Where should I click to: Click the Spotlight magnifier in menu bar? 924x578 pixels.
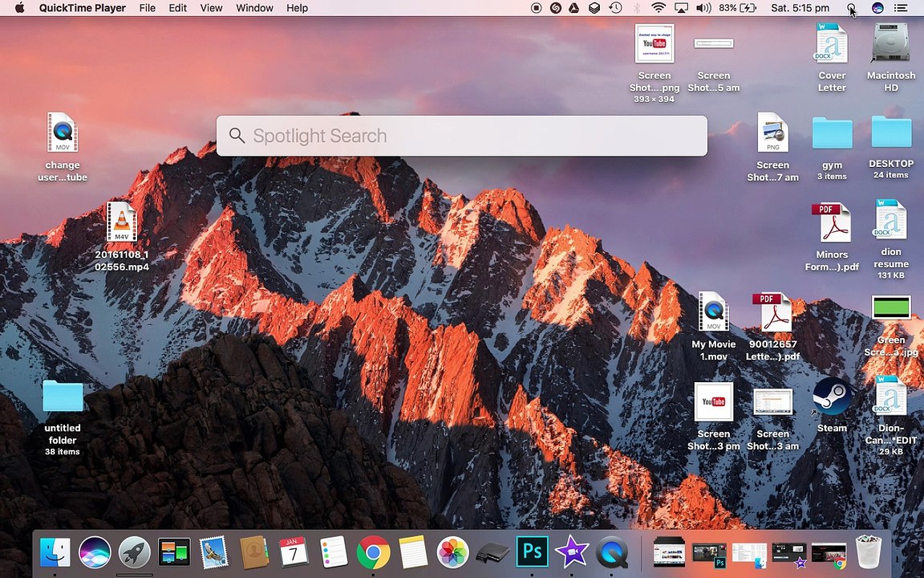(851, 8)
